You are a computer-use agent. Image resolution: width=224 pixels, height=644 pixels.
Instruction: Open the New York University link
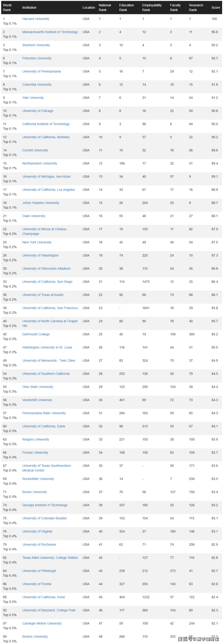point(37,242)
